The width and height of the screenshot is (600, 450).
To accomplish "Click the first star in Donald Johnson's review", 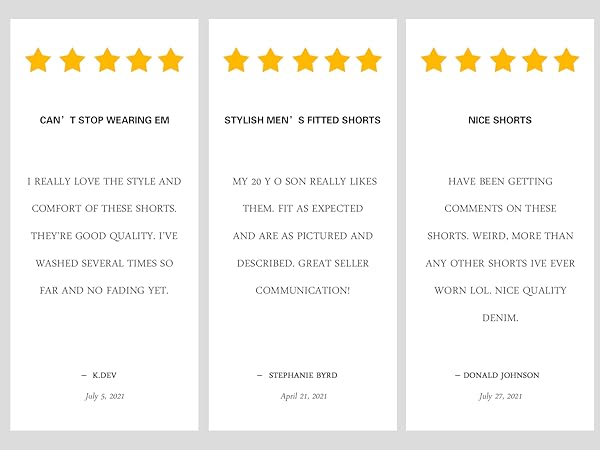I will pos(434,60).
